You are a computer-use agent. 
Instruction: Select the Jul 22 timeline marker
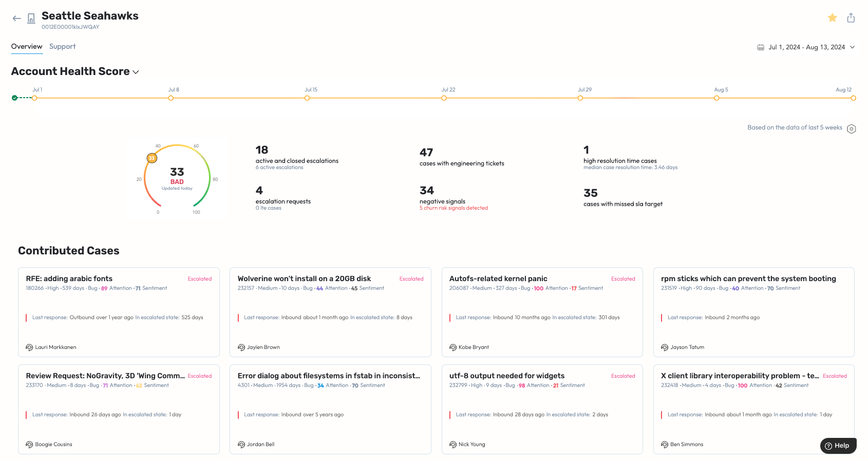(444, 98)
